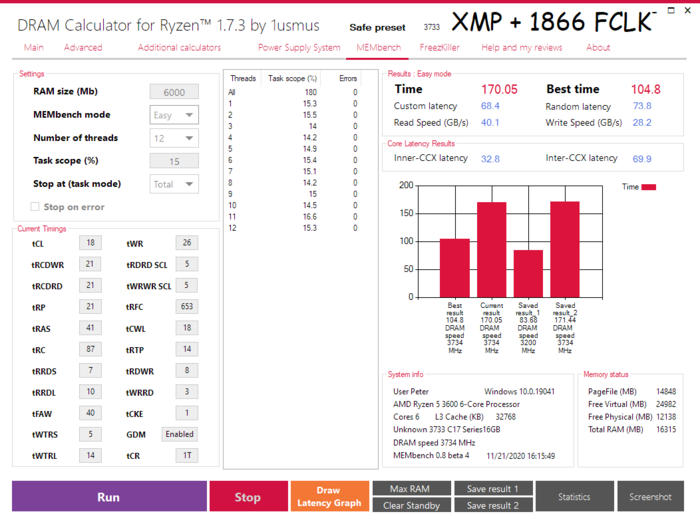Click the tFAW value 40
The width and height of the screenshot is (700, 526).
[90, 413]
